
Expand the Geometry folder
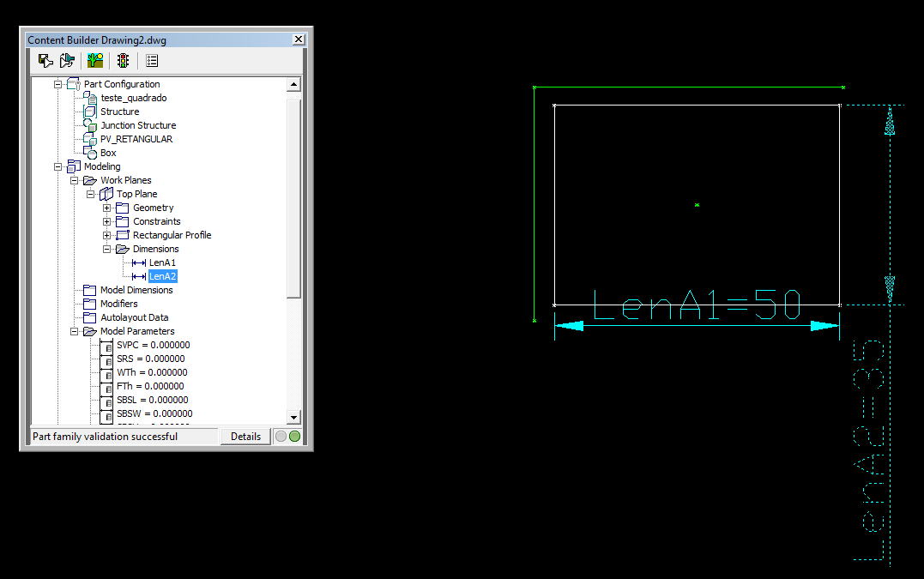point(106,208)
